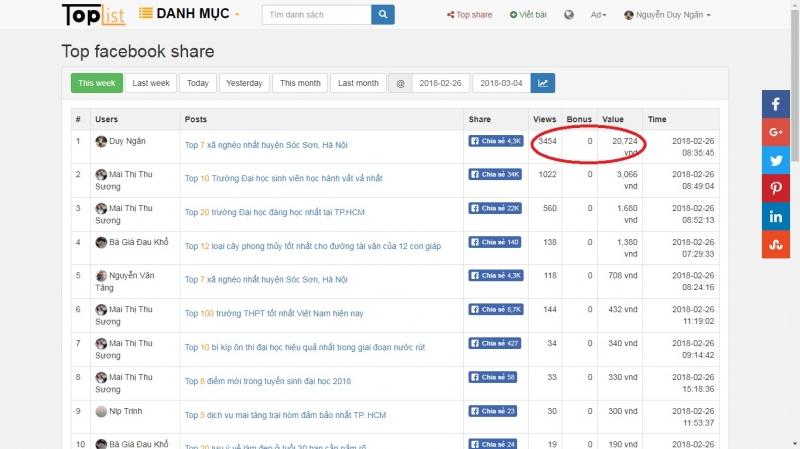Click the Pinterest share icon
This screenshot has height=449, width=800.
point(776,188)
